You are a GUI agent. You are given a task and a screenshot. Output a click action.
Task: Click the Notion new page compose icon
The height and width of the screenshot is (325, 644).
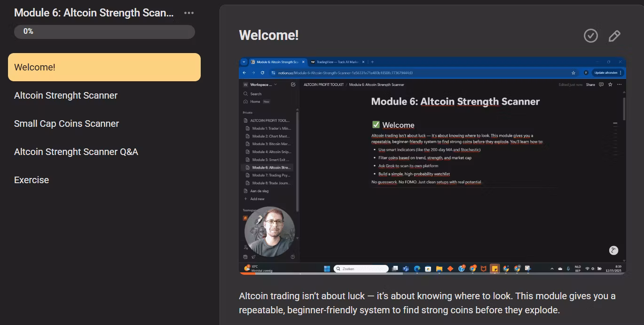pos(293,85)
